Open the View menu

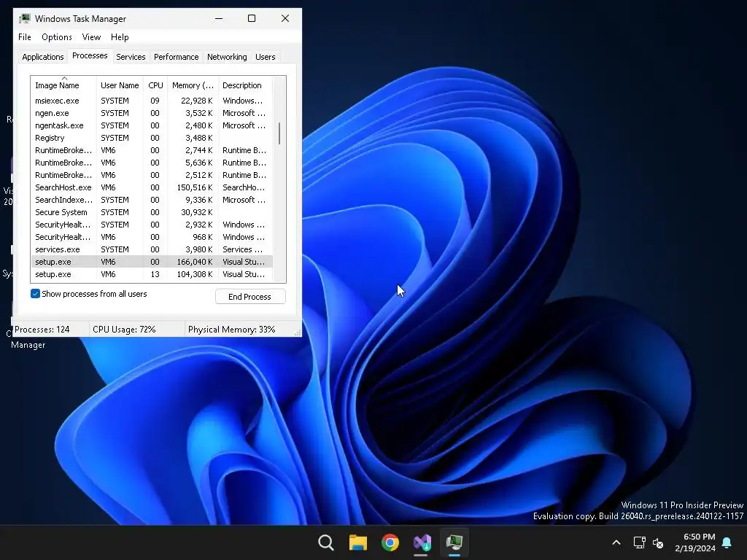tap(91, 37)
